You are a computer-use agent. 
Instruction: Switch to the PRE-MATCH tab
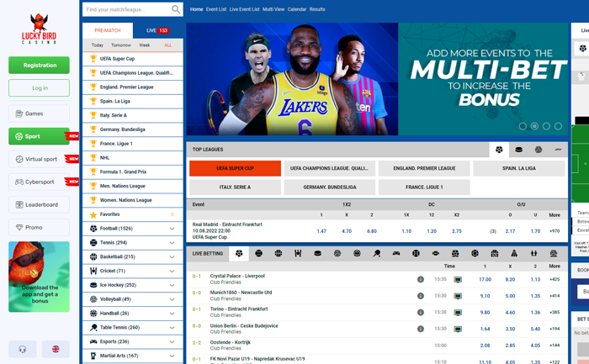(108, 30)
